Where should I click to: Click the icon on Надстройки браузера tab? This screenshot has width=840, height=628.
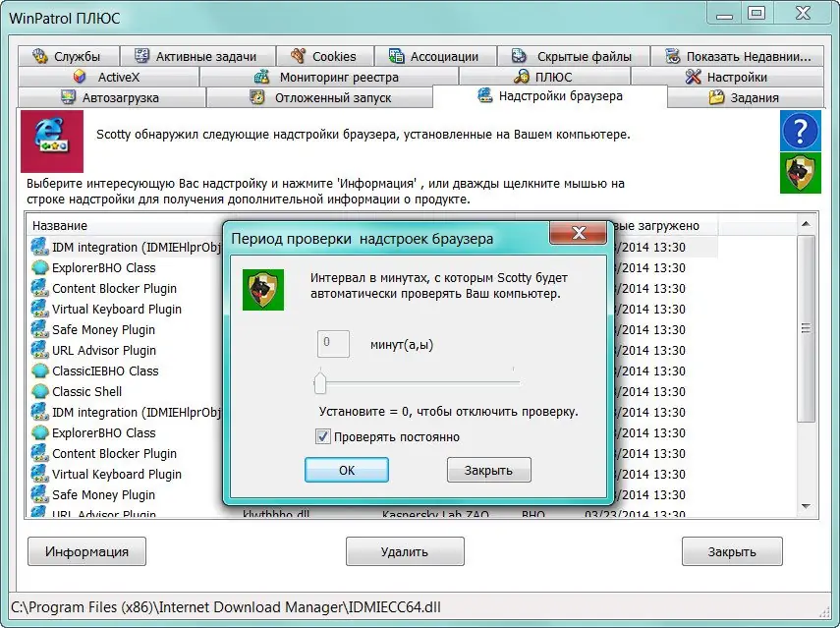(484, 95)
